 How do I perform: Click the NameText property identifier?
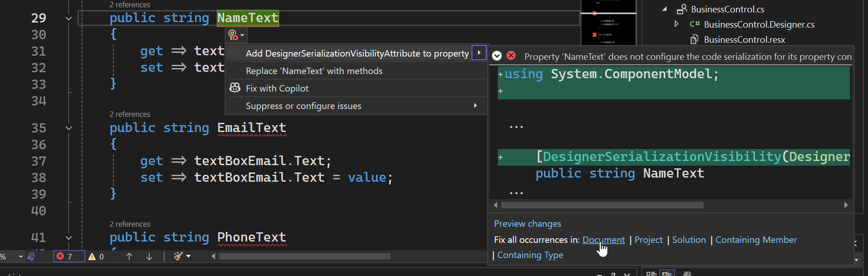(x=248, y=18)
